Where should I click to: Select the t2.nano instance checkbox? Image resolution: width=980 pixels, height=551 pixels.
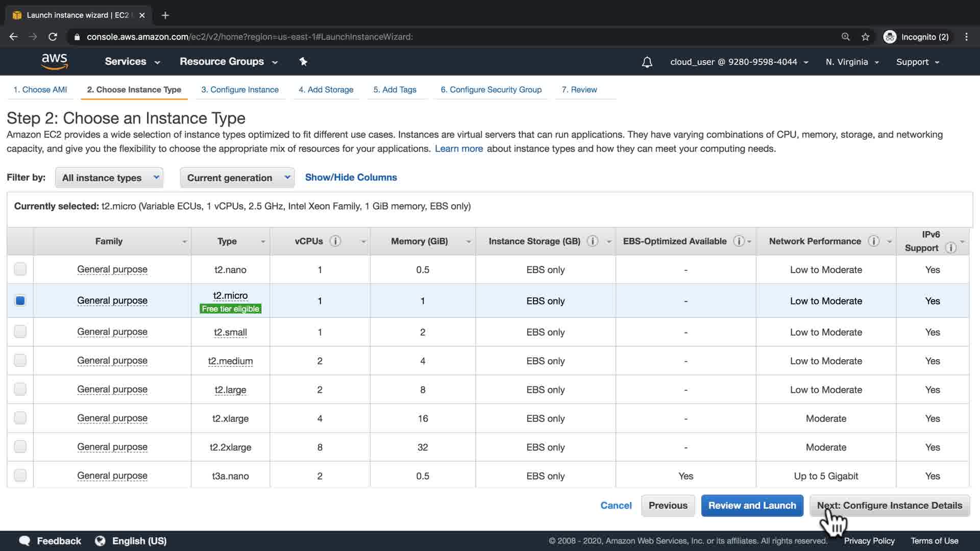[20, 269]
